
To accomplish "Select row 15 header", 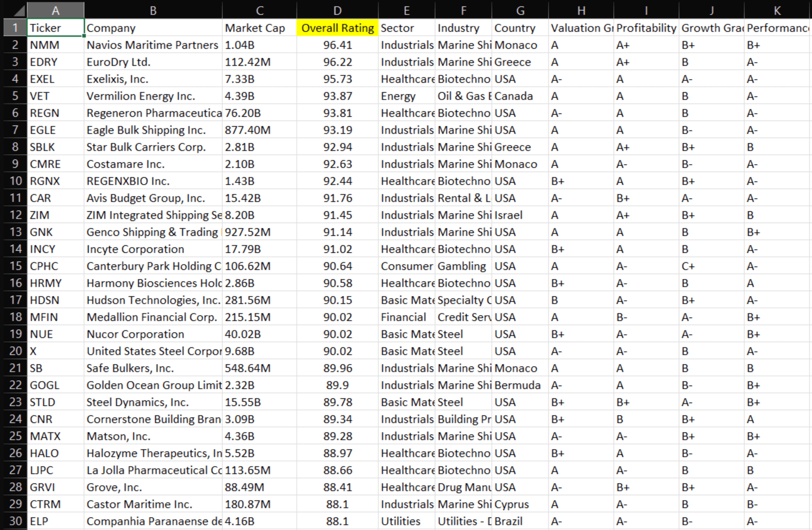I will (15, 266).
